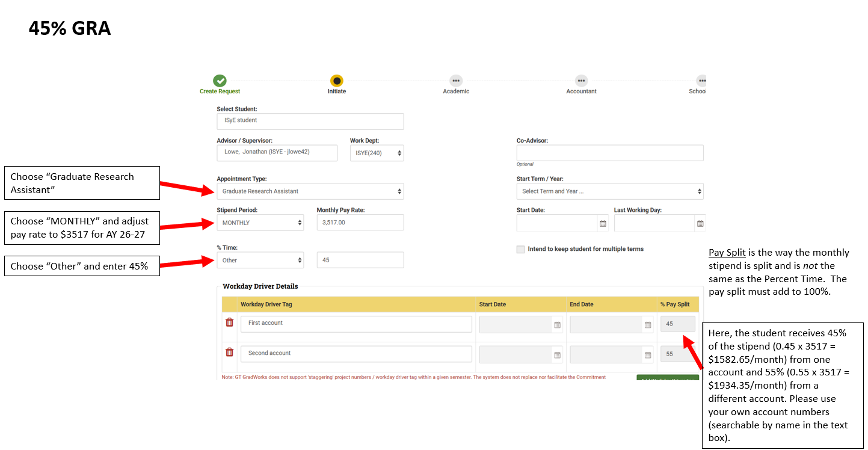Click the Accountant step icon
868x450 pixels.
click(x=581, y=81)
